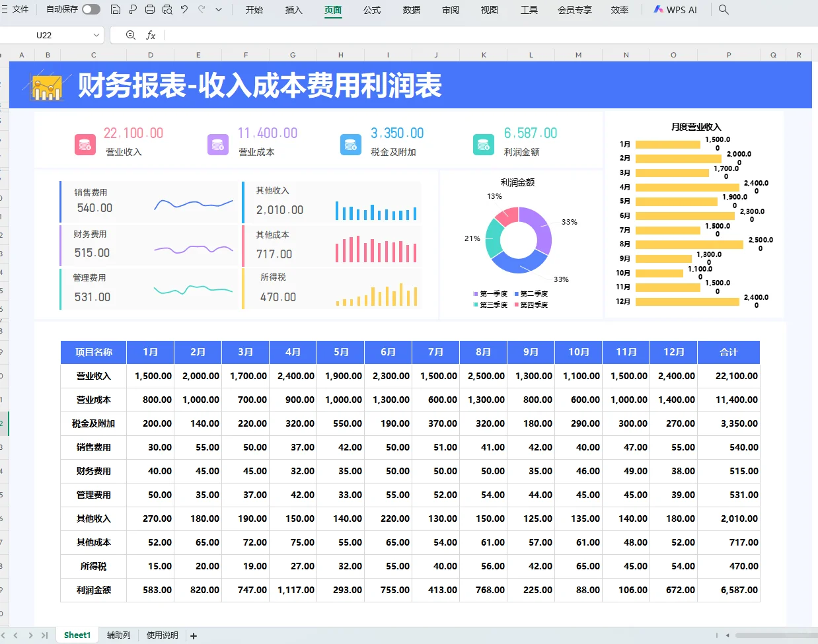Click the Print icon
Screen dimensions: 818x644
[x=150, y=9]
